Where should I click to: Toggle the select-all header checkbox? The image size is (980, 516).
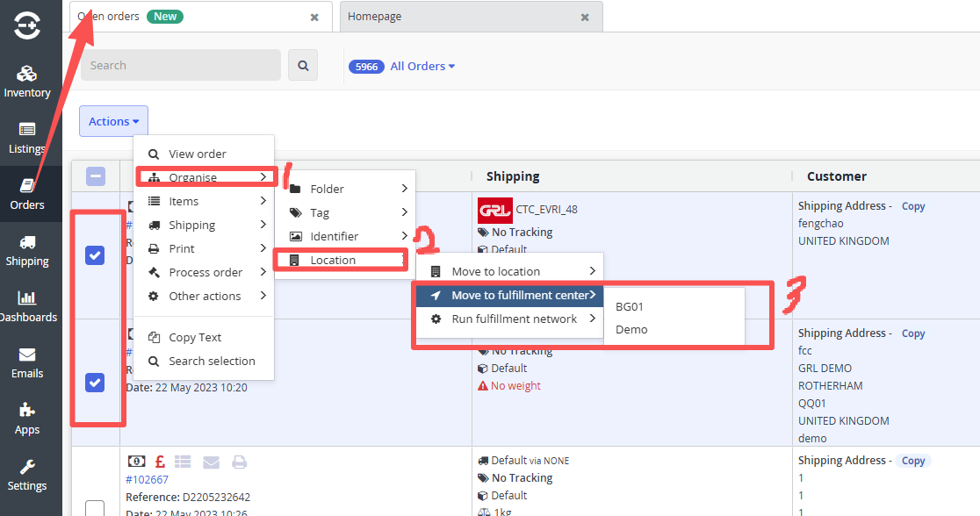[96, 176]
